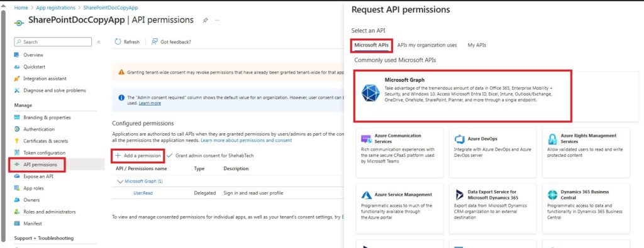Open Learn more about permissions and consent

pyautogui.click(x=246, y=141)
